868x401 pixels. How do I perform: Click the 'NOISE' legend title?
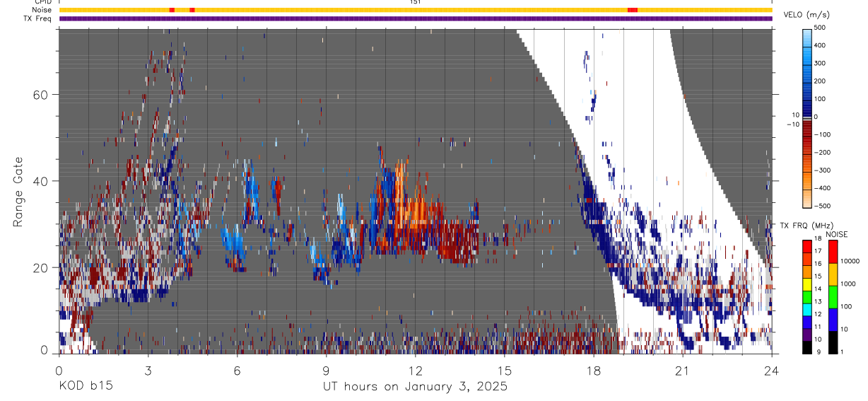tap(836, 234)
